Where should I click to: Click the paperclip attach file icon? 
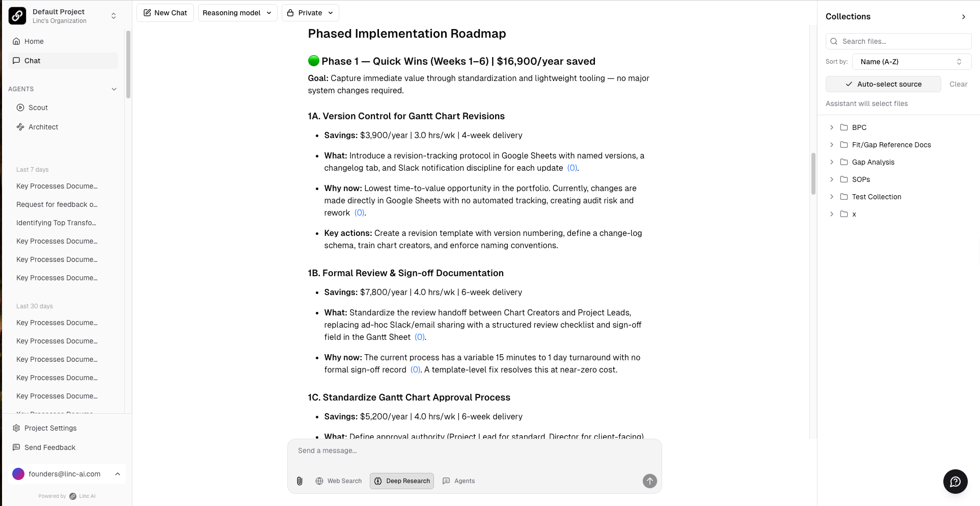(300, 481)
